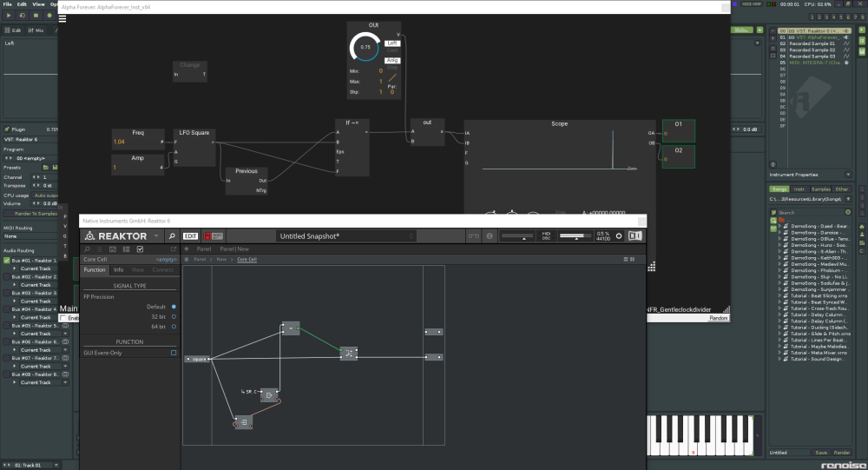Click the loop pattern button in Renoise
Image resolution: width=868 pixels, height=470 pixels.
point(23,16)
